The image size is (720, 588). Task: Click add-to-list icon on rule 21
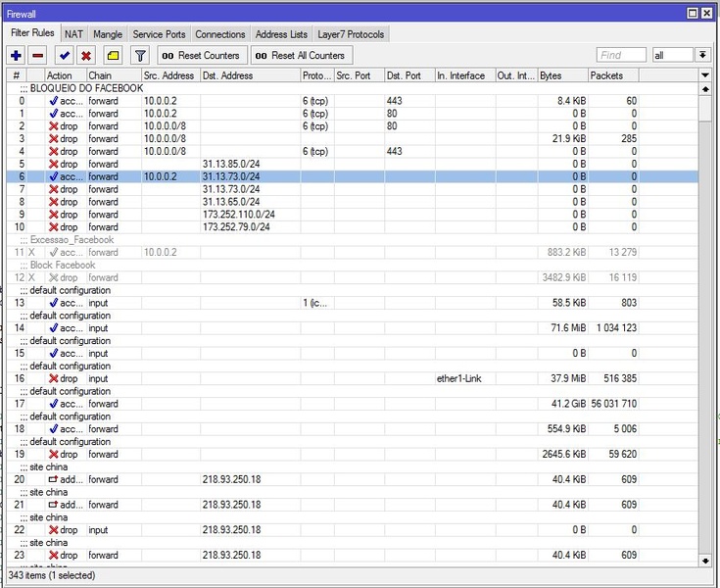[x=54, y=505]
